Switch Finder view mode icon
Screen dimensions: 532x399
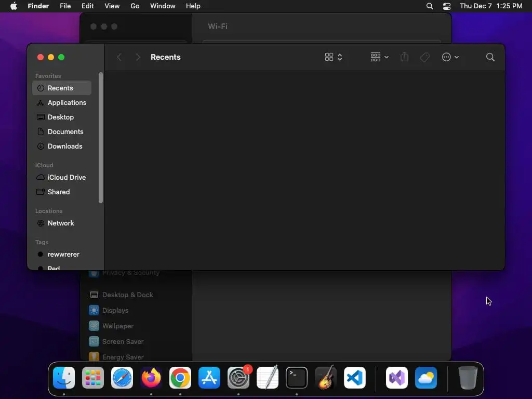pyautogui.click(x=334, y=57)
